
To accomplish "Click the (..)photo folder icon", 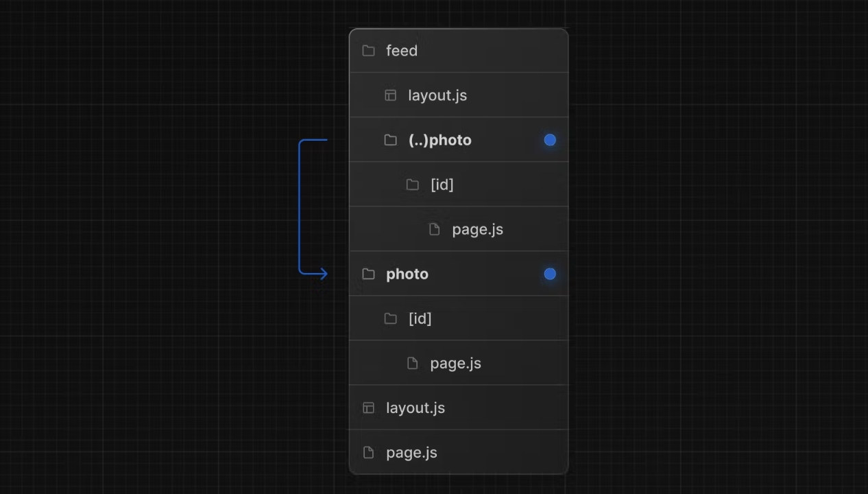I will pos(390,140).
